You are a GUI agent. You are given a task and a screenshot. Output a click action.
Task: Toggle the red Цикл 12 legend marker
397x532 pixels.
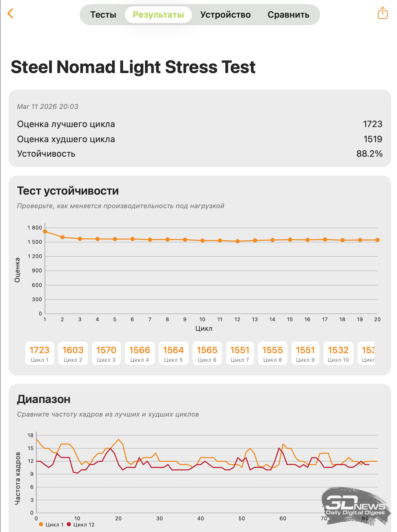point(69,524)
